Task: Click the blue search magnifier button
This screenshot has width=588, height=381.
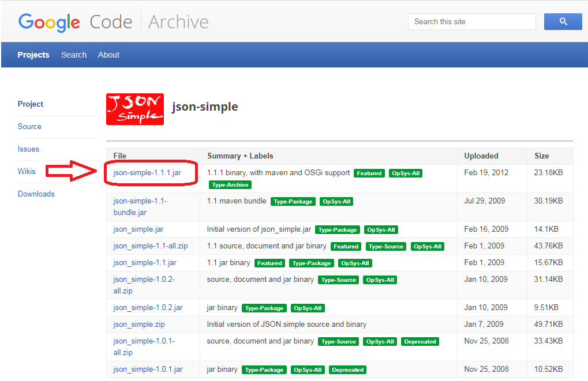Action: [563, 22]
